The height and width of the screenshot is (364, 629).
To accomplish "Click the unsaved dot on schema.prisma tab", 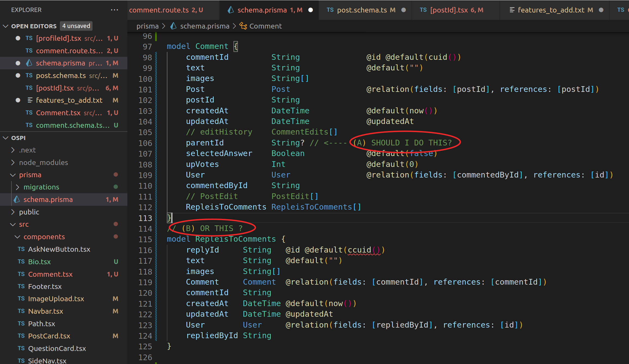I will point(311,10).
